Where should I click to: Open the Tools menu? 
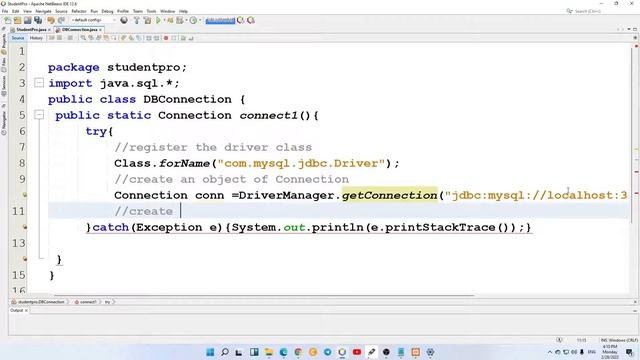coord(151,11)
